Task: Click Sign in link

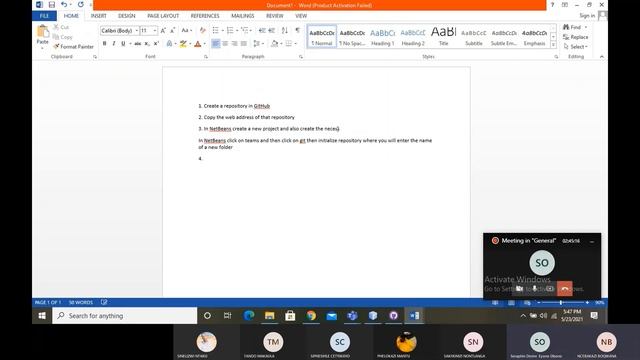Action: point(587,16)
